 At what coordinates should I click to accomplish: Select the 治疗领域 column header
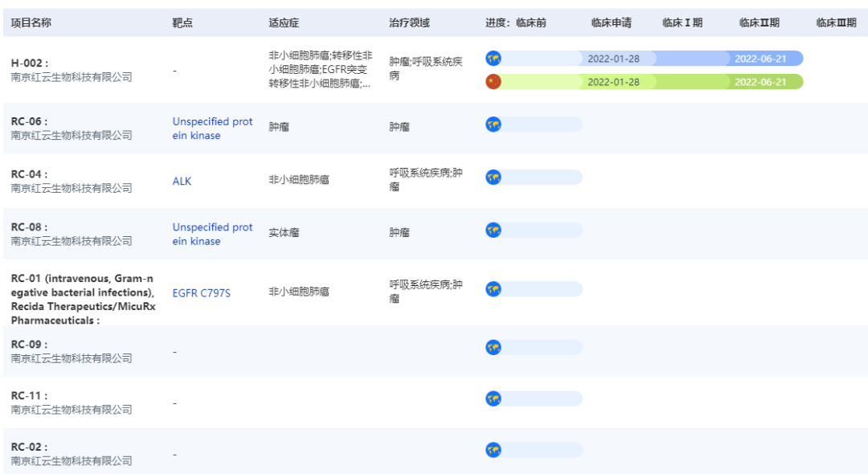[x=409, y=22]
